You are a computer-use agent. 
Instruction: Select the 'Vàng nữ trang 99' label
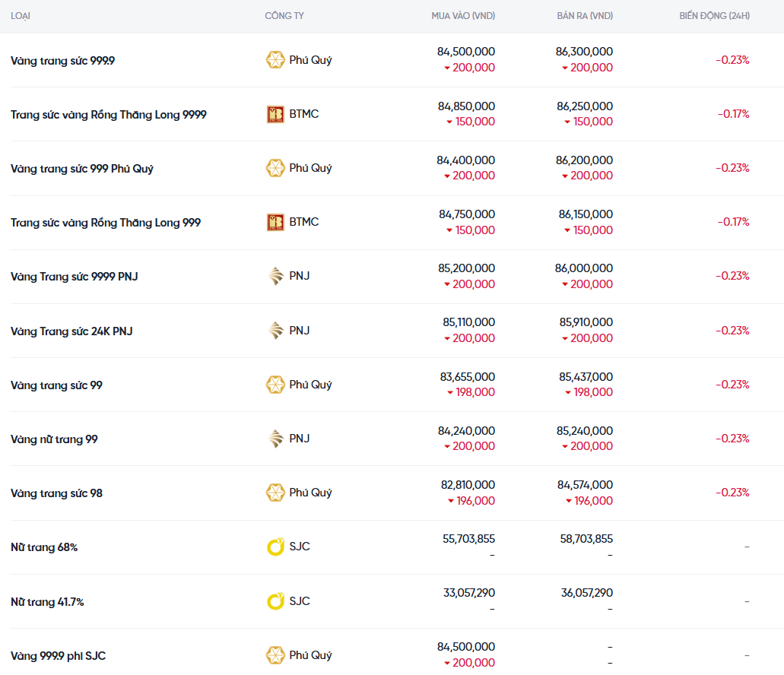click(54, 439)
